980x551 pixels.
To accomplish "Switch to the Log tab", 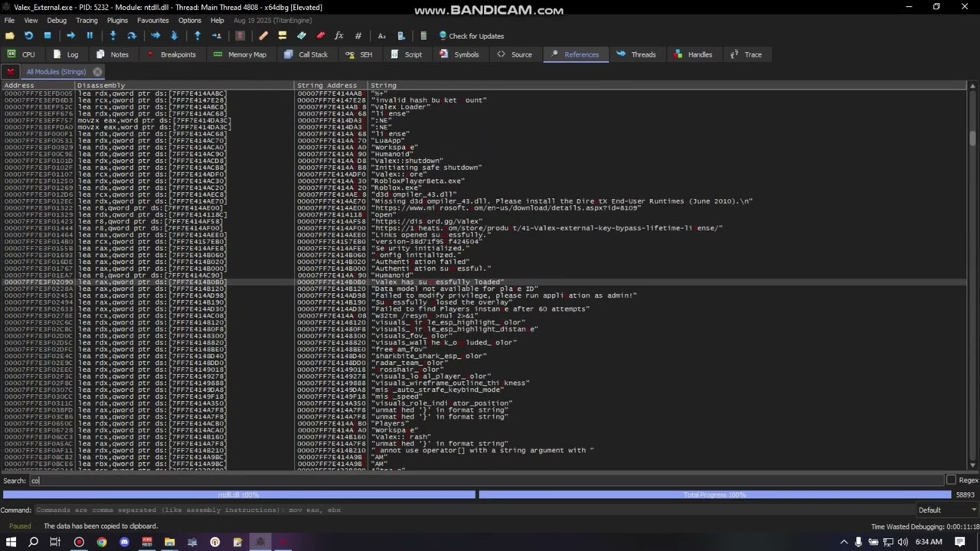I will [66, 54].
